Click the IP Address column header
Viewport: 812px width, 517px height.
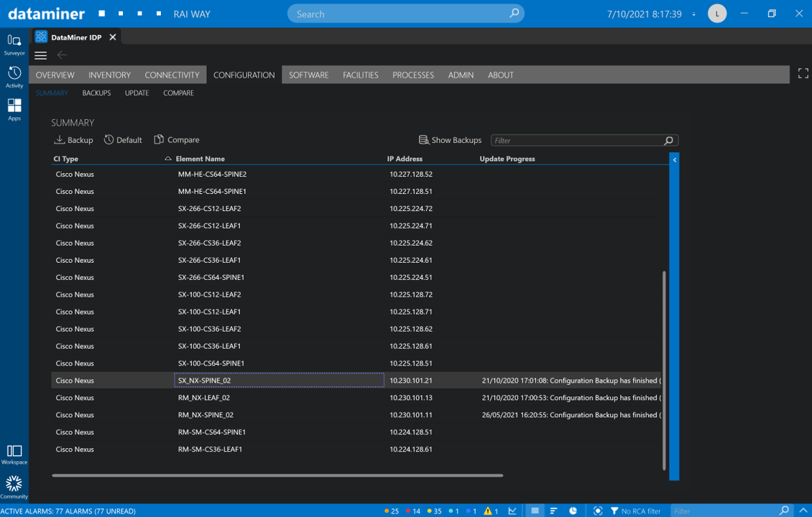[x=405, y=159]
